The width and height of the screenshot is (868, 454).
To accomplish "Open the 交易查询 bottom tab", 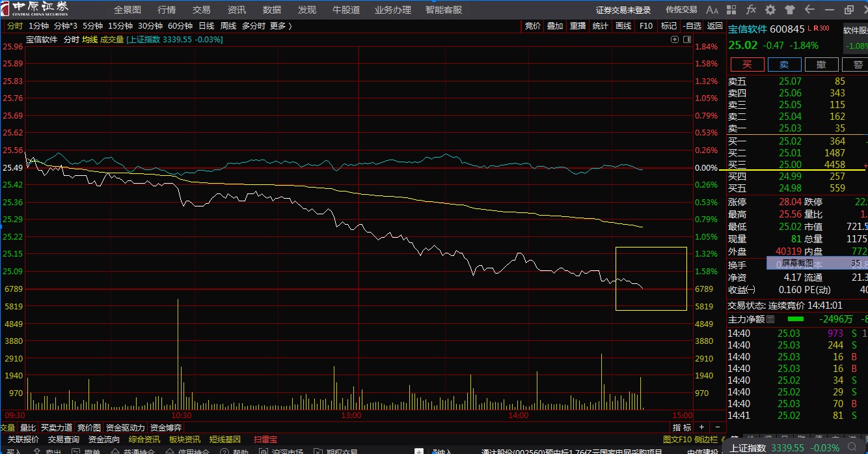I will (x=64, y=440).
